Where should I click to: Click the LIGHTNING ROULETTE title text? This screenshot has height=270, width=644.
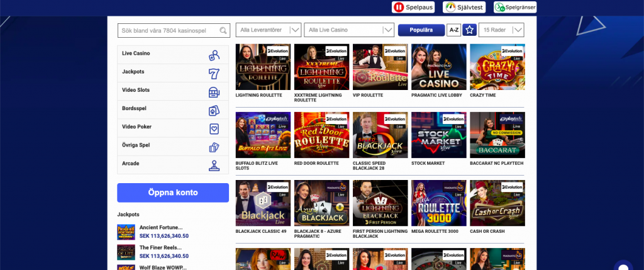(258, 95)
